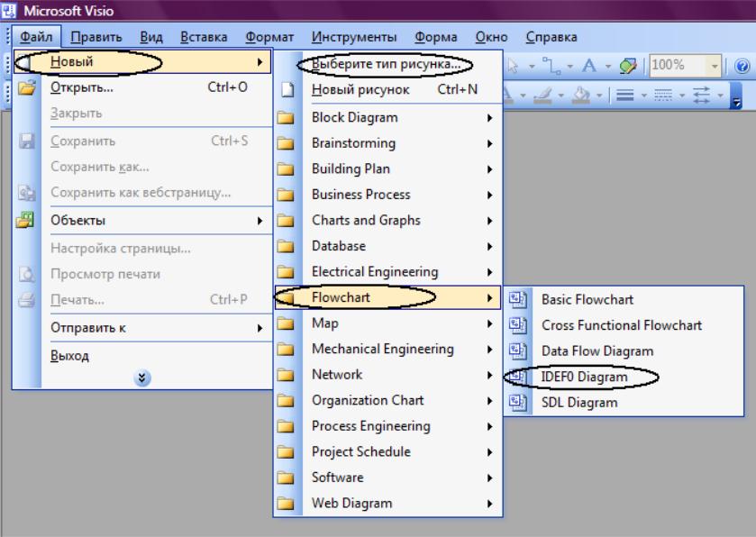Open the Organization Chart category
This screenshot has width=756, height=537.
coord(388,400)
